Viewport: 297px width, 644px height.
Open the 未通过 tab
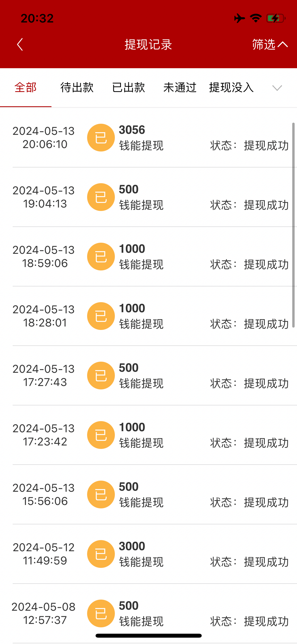coord(180,88)
